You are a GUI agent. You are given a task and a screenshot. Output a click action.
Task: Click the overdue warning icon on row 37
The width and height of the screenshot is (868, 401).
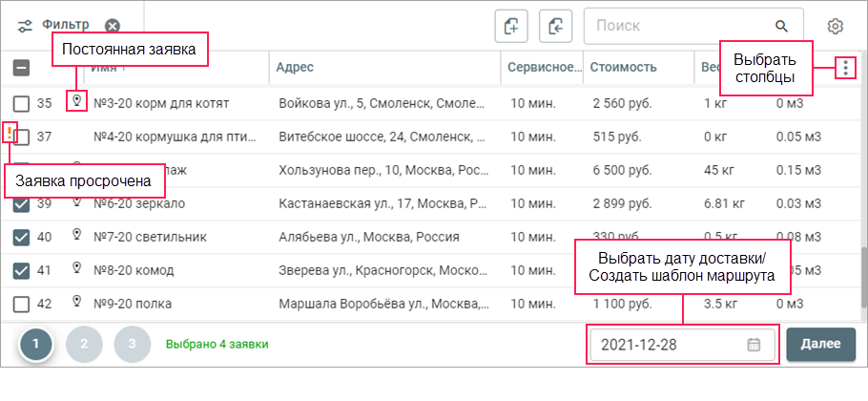[x=10, y=132]
